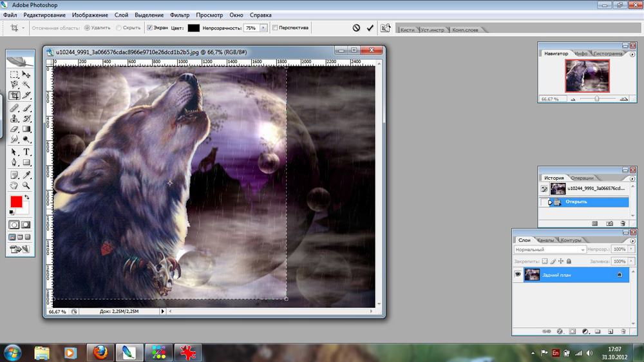Select the History Brush tool

[26, 119]
